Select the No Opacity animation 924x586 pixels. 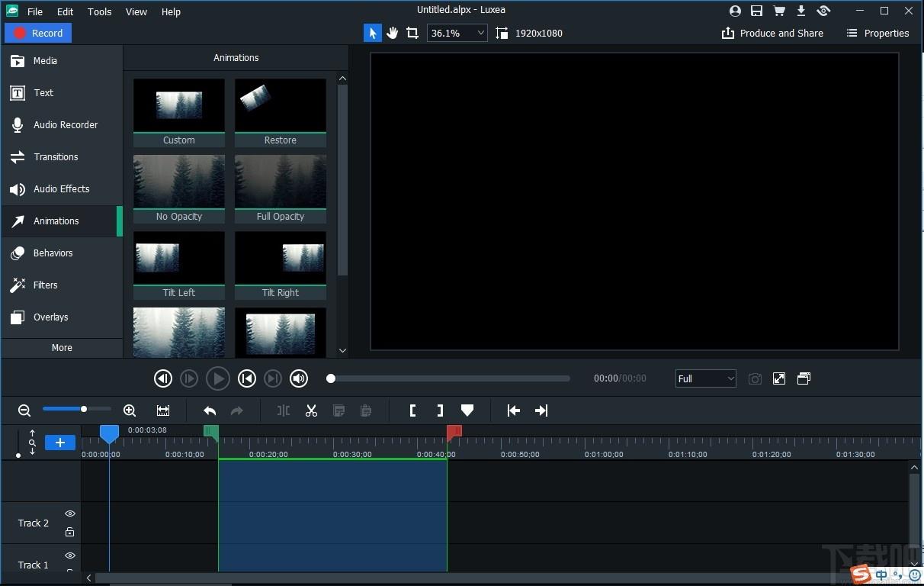click(179, 189)
